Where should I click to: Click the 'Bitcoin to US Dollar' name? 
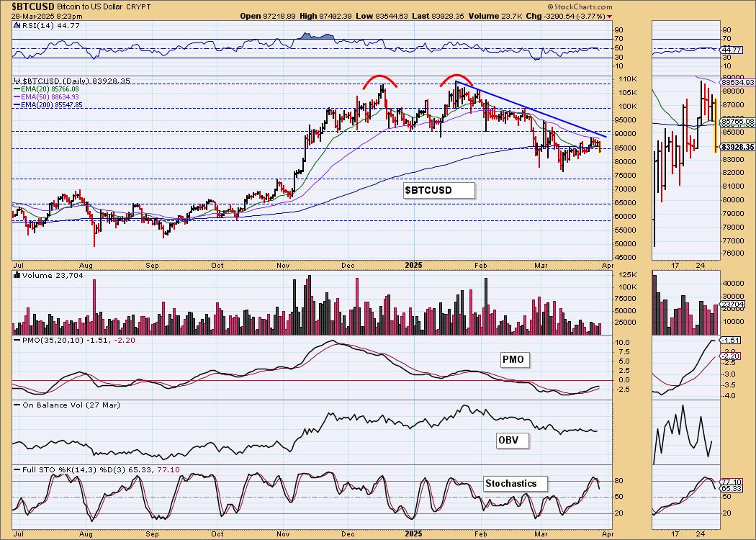(x=90, y=6)
